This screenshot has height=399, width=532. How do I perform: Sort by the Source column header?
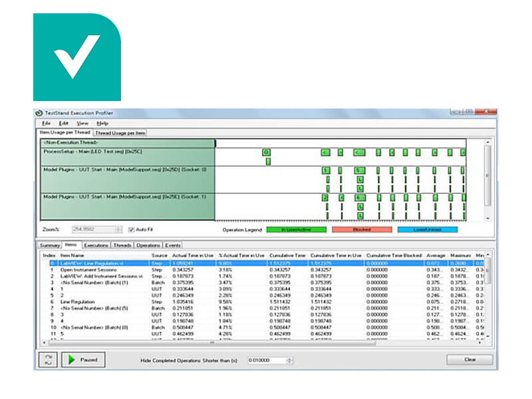click(160, 255)
